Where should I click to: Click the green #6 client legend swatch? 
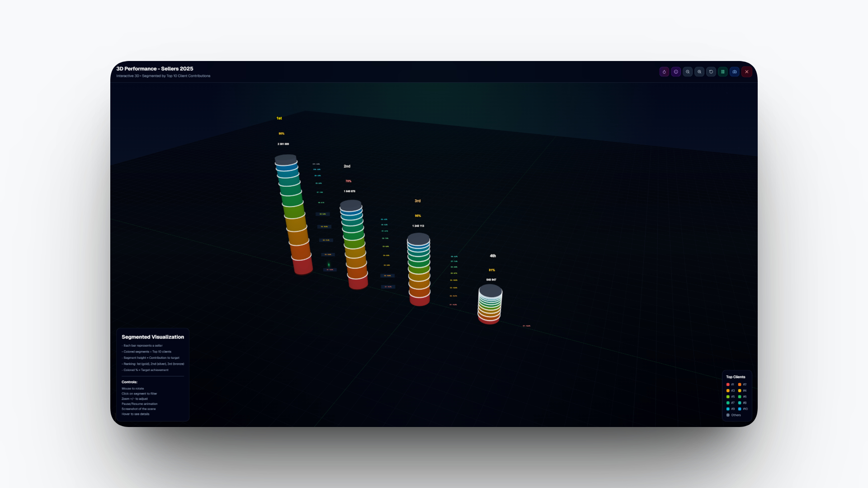click(740, 397)
